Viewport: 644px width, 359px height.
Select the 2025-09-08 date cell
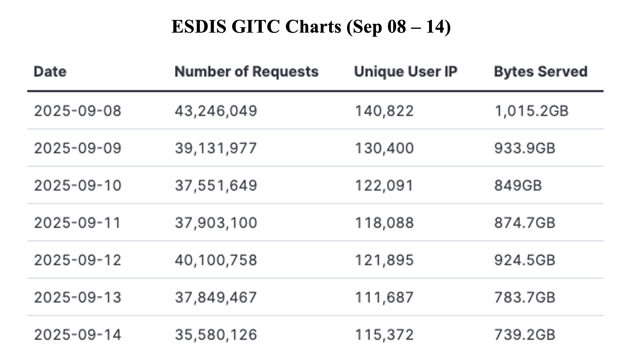(77, 111)
